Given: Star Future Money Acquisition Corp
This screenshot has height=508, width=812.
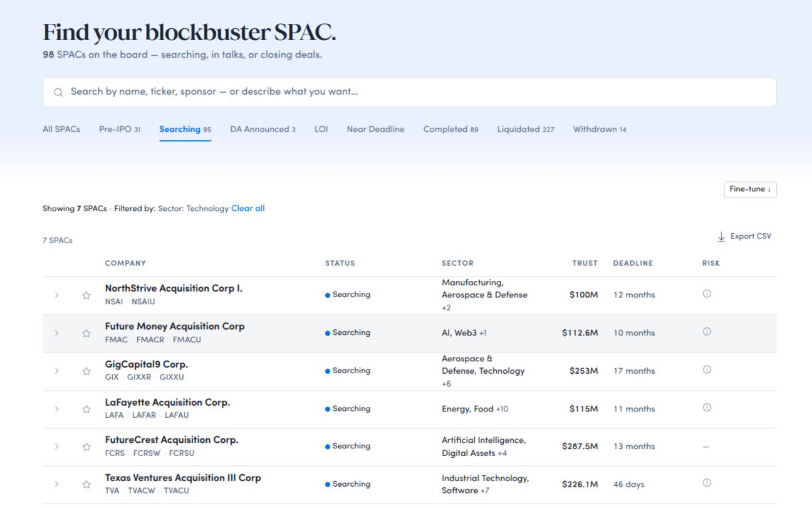Looking at the screenshot, I should click(x=86, y=334).
